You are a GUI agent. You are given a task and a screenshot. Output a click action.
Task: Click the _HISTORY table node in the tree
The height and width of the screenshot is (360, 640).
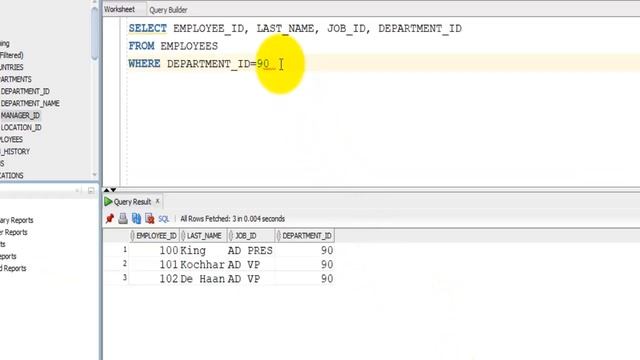pyautogui.click(x=15, y=151)
